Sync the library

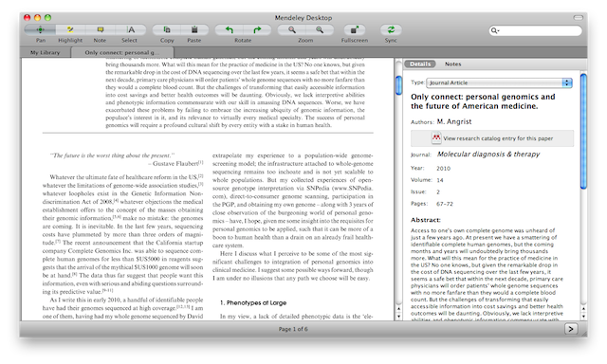[391, 29]
